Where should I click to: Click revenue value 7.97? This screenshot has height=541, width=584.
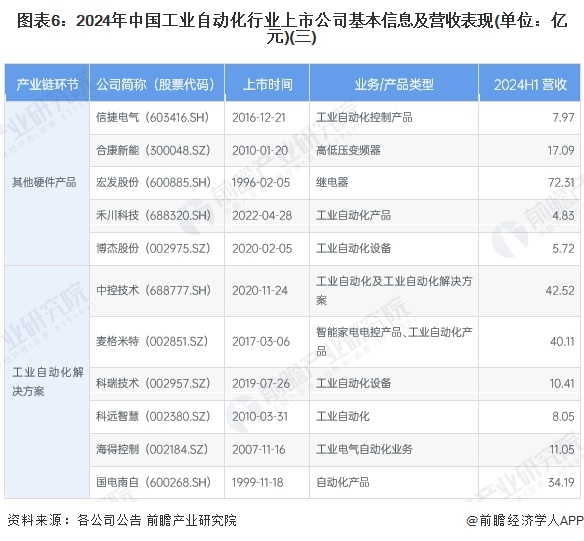point(564,118)
